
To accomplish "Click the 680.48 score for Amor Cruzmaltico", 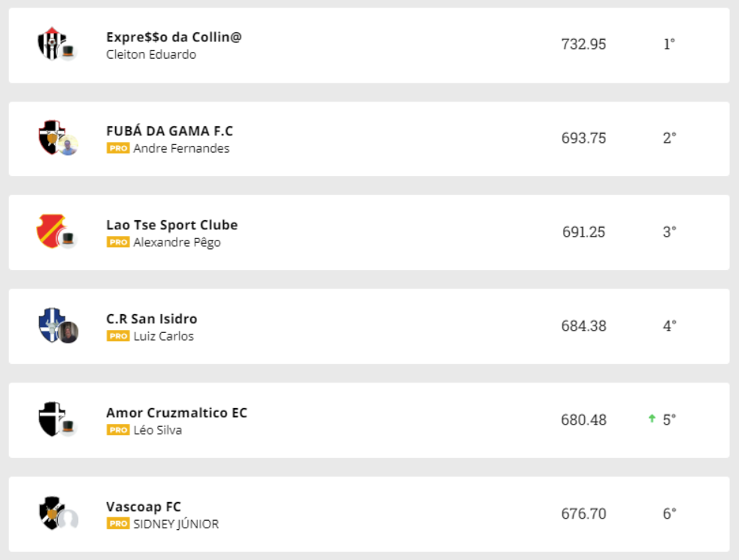I will tap(583, 420).
